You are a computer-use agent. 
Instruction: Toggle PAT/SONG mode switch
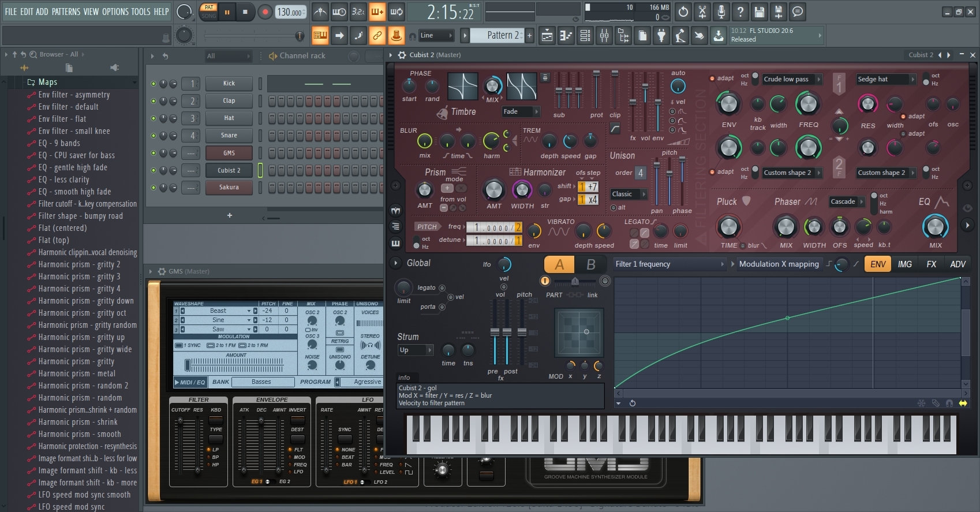(x=209, y=12)
